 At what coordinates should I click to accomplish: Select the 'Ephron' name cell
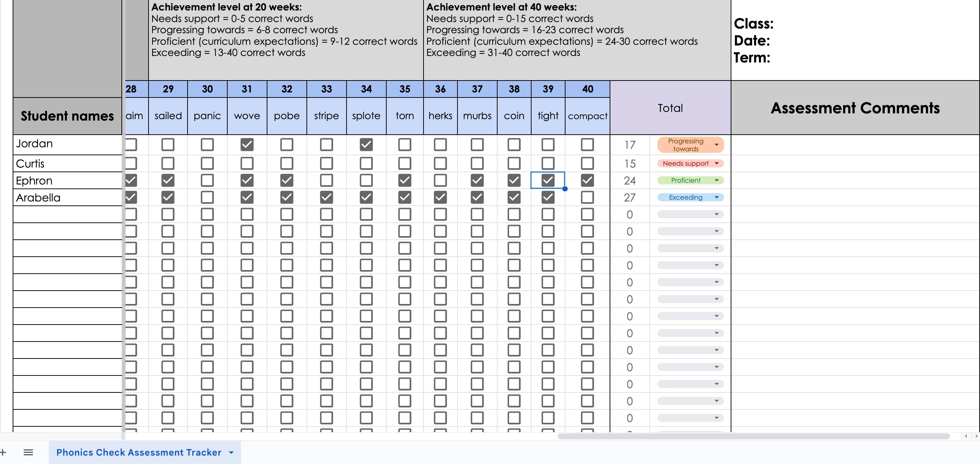(x=67, y=180)
